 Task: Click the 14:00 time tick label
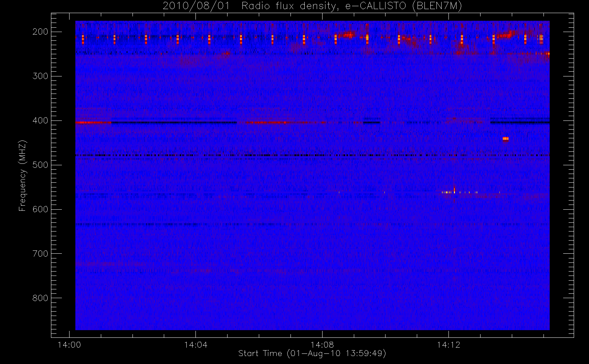[69, 345]
